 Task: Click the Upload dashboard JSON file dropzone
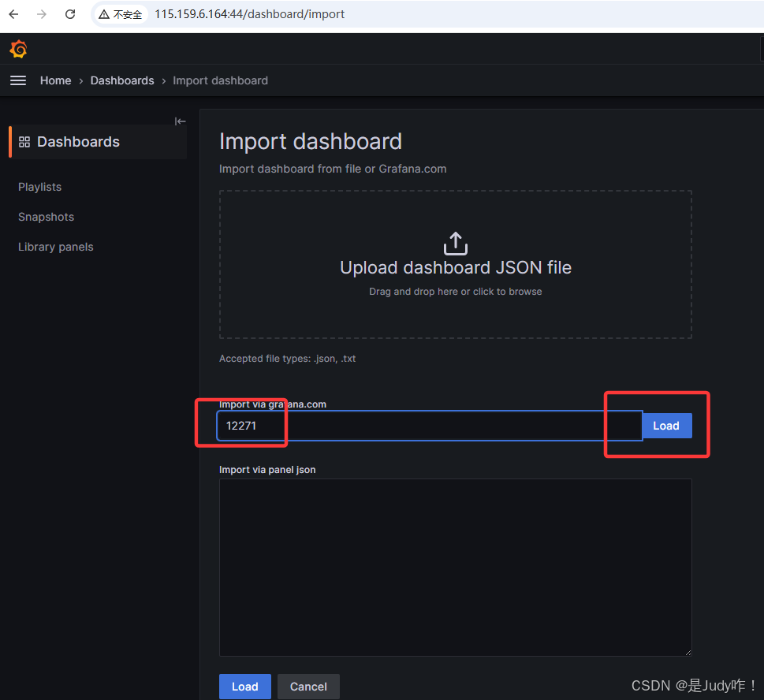tap(456, 265)
